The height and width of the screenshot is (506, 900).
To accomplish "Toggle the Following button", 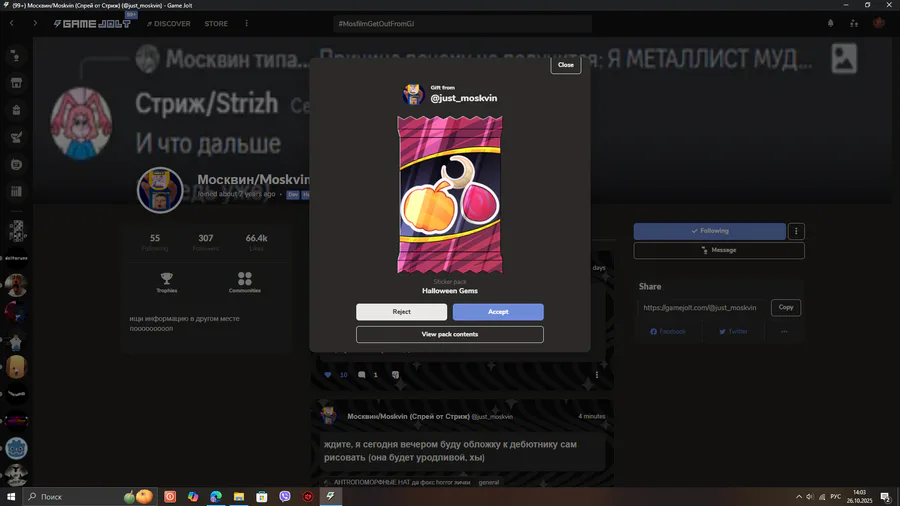I will point(709,231).
